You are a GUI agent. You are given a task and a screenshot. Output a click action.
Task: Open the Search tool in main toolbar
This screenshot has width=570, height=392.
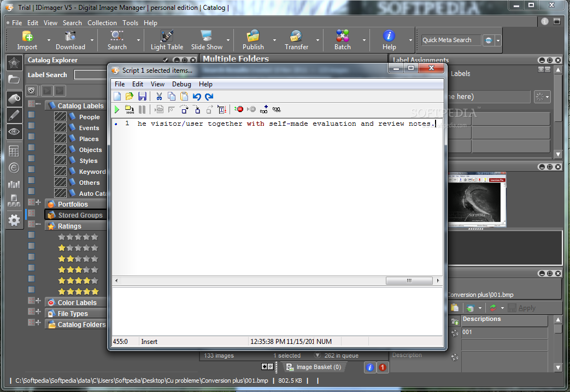pos(117,40)
